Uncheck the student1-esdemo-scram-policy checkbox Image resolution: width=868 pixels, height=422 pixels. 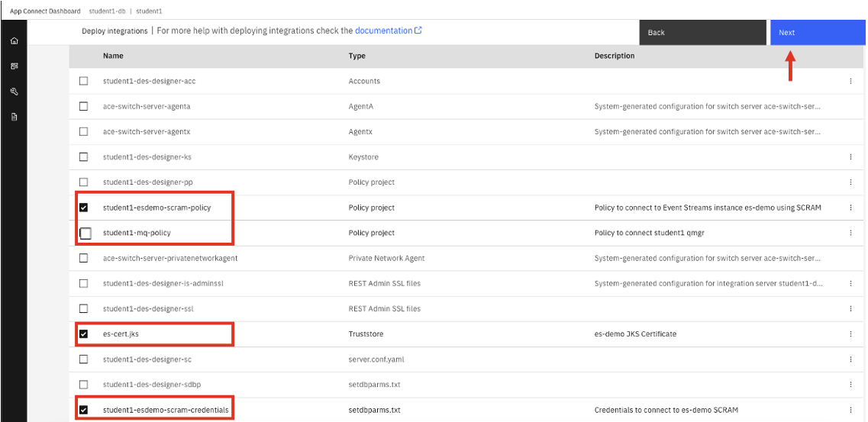click(x=84, y=208)
